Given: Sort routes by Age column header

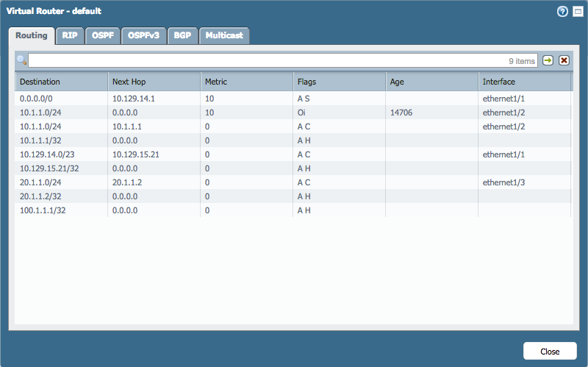Looking at the screenshot, I should coord(431,82).
